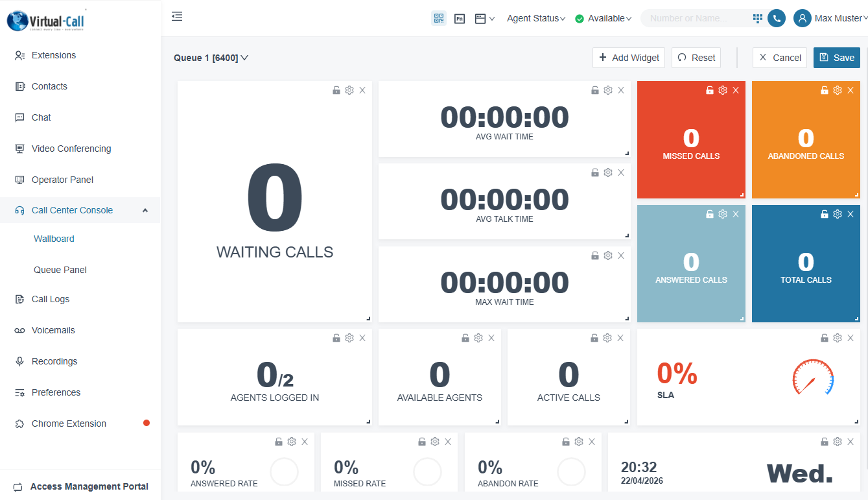This screenshot has width=868, height=500.
Task: Open the Access Management Portal link
Action: click(80, 486)
